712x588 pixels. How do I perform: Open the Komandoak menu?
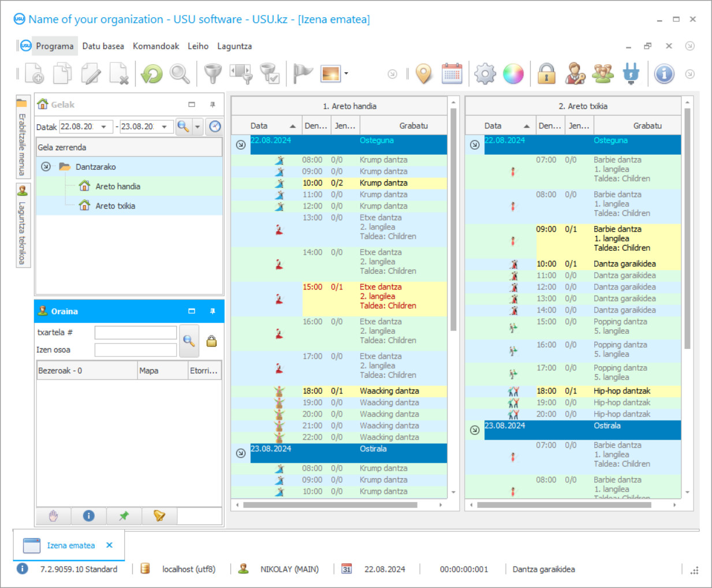click(x=156, y=46)
